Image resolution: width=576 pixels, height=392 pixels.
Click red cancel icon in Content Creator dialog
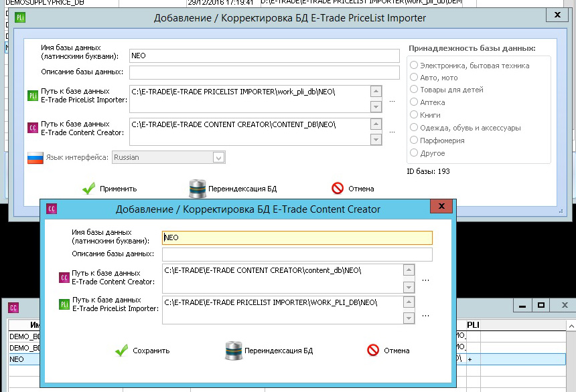(373, 350)
